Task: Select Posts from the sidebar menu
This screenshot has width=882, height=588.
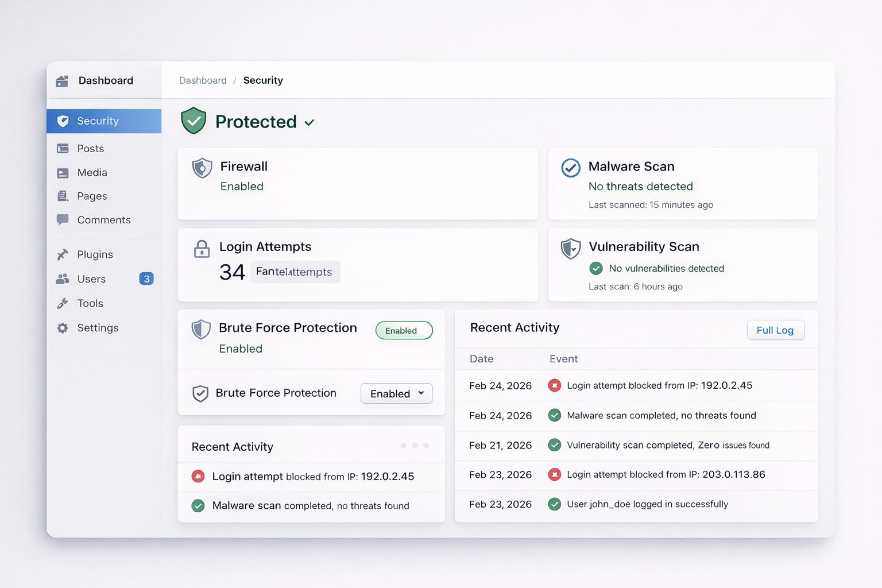Action: tap(90, 148)
